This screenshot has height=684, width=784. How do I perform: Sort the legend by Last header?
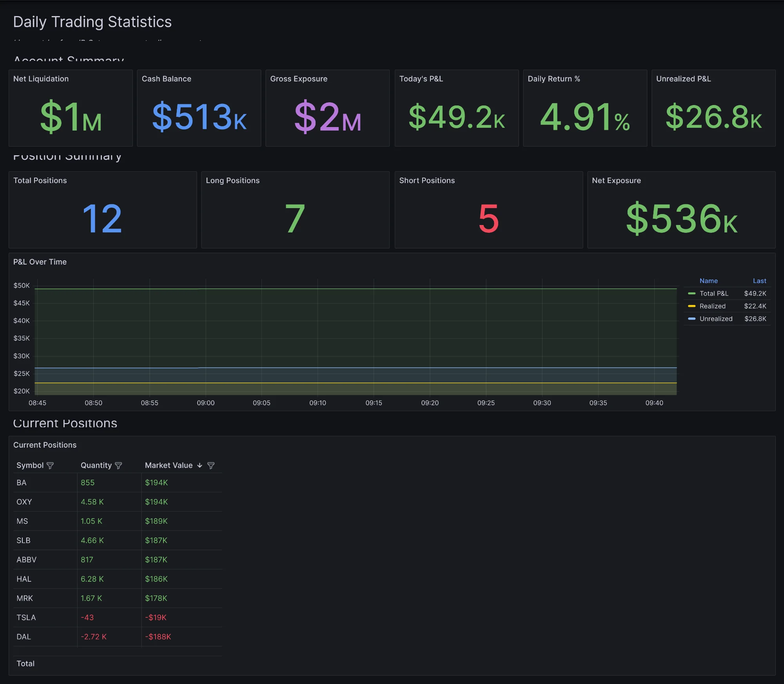[759, 281]
